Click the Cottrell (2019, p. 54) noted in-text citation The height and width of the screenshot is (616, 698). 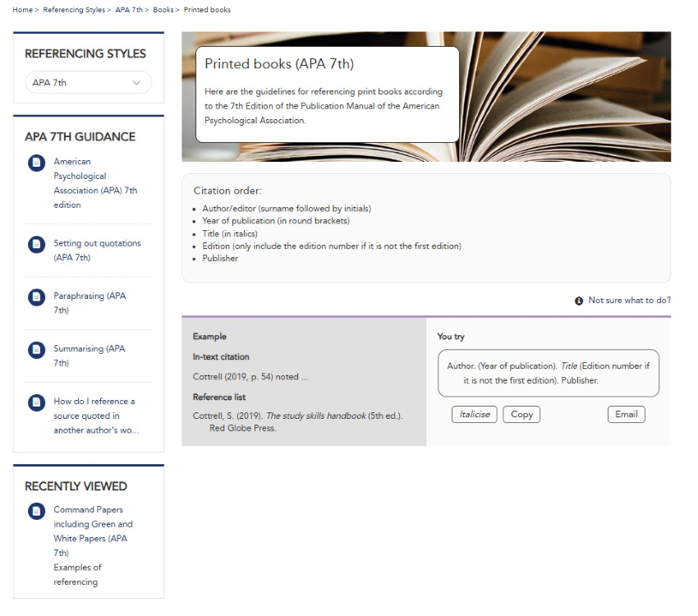click(x=250, y=377)
